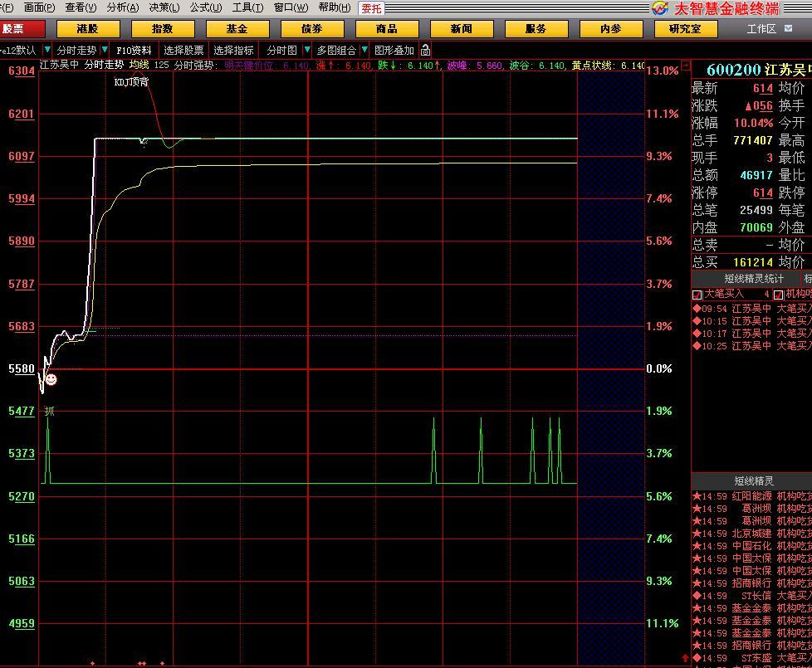Screen dimensions: 812x668
Task: Click the 短线精灵统计 panel header
Action: tap(754, 279)
